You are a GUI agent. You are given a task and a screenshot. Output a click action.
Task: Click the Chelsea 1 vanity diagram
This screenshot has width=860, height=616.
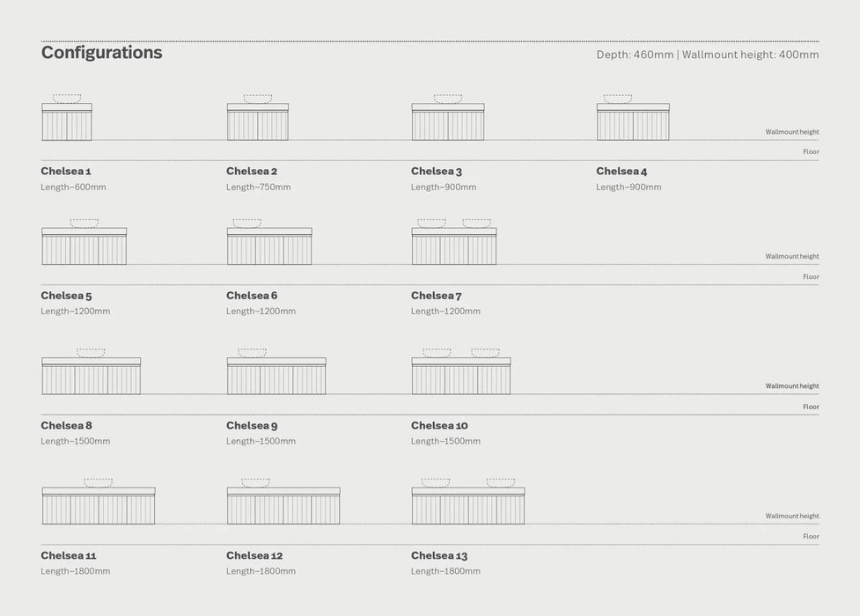(x=67, y=122)
